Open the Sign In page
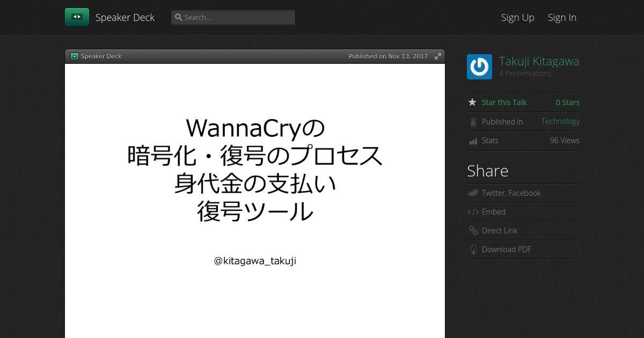Image resolution: width=644 pixels, height=338 pixels. [x=562, y=17]
